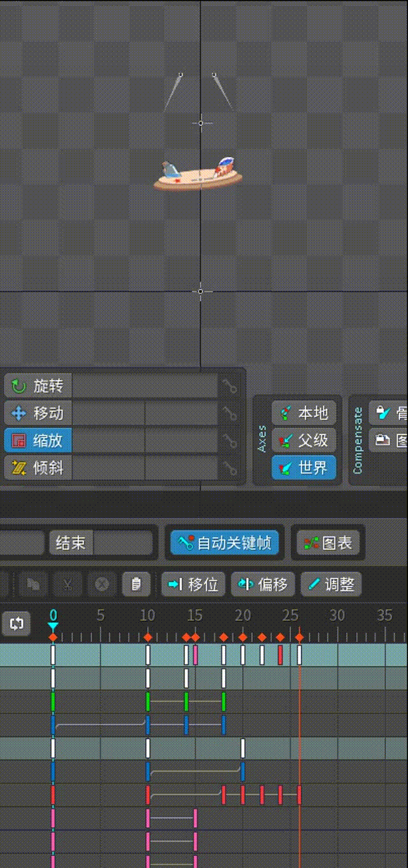Click the second 缩放 value field
Screen dimensions: 408x868
point(182,440)
